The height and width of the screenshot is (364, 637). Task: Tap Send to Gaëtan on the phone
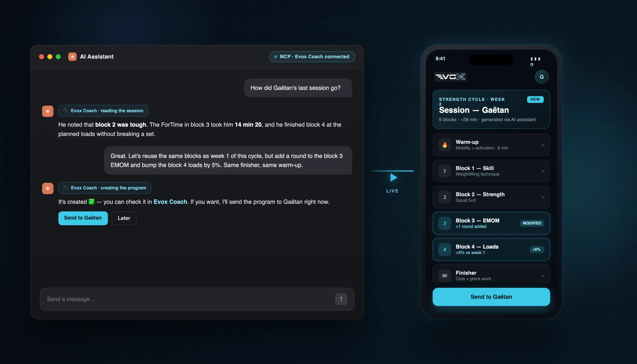(491, 297)
